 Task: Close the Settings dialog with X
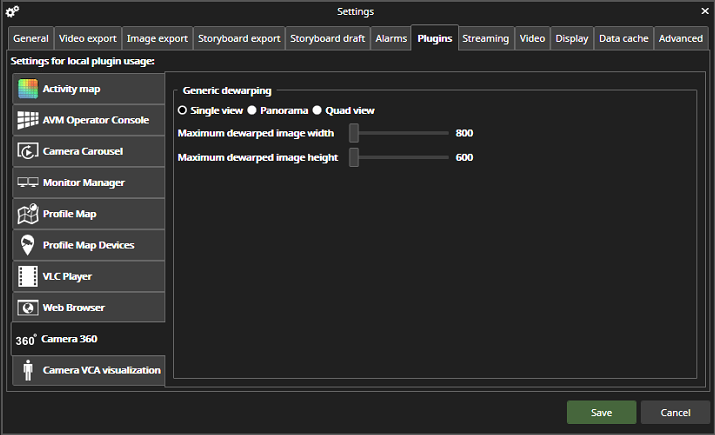(705, 11)
